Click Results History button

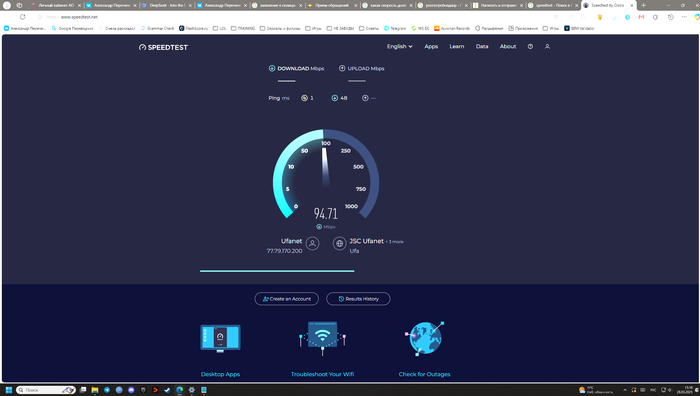coord(358,299)
